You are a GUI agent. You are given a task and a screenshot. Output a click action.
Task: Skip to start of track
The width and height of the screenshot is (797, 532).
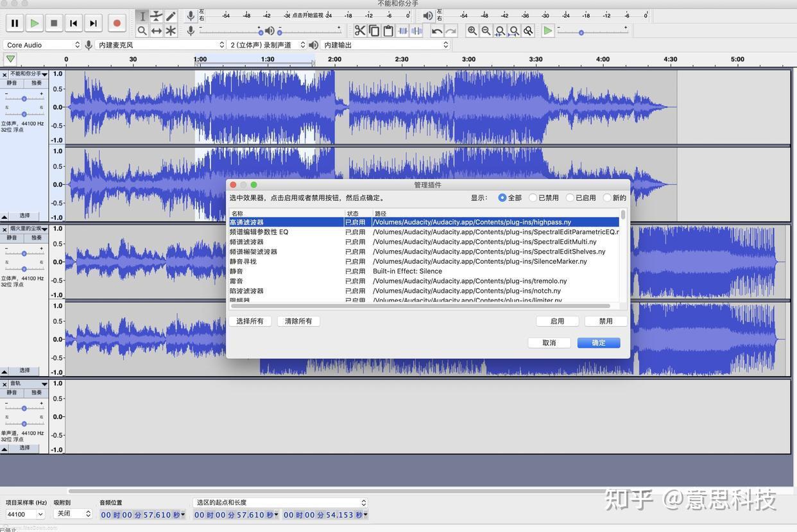pyautogui.click(x=74, y=23)
